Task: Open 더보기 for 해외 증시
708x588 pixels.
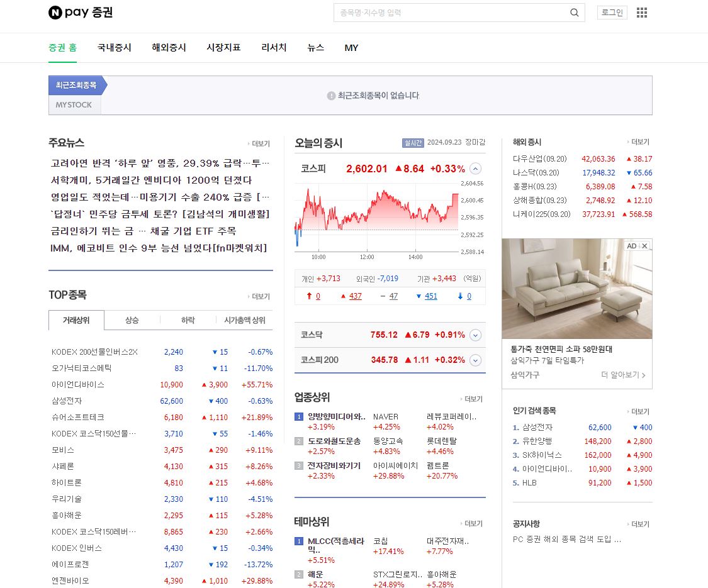Action: [638, 141]
